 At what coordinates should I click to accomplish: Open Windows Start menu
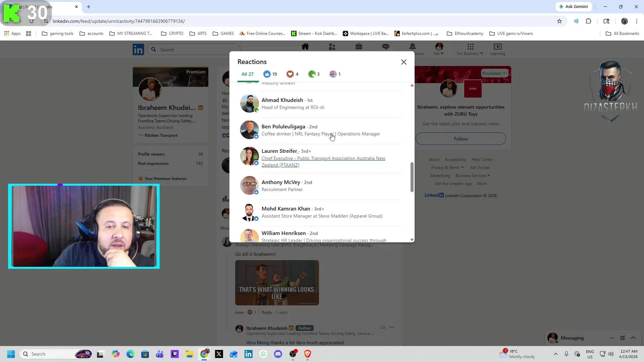[x=11, y=354]
